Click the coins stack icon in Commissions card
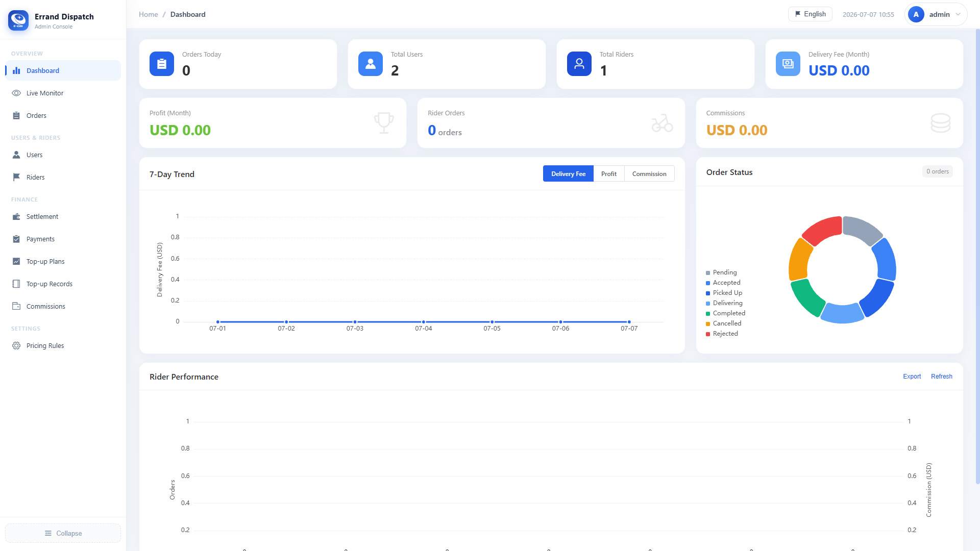The width and height of the screenshot is (980, 551). click(x=941, y=123)
